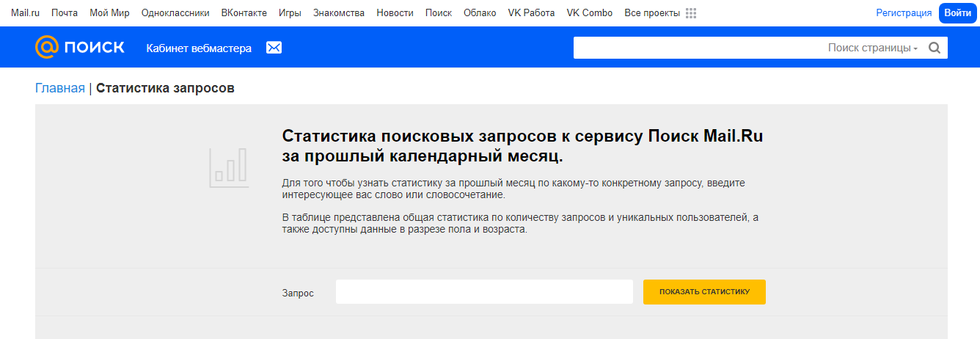Open Знакомства in the top navigation

[339, 13]
